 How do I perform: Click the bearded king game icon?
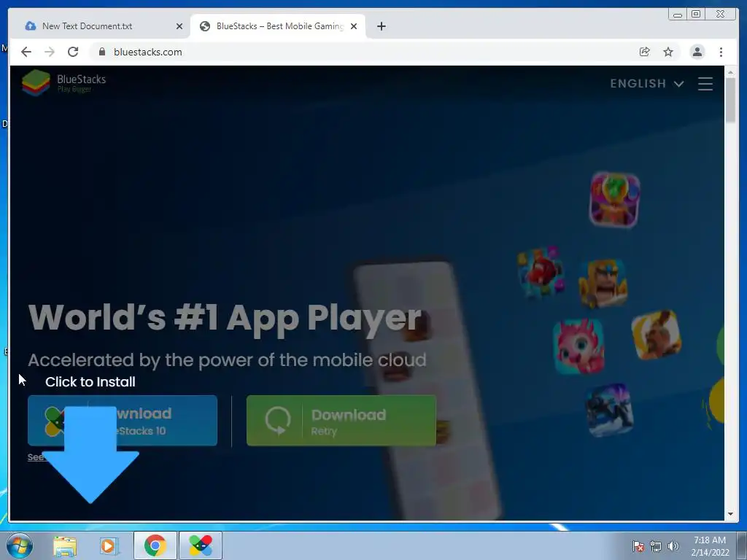click(603, 284)
